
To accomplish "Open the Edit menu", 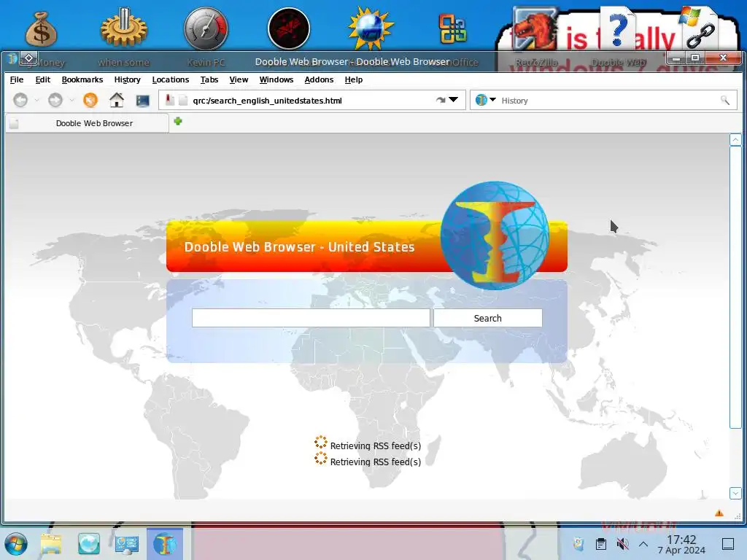I will (43, 79).
